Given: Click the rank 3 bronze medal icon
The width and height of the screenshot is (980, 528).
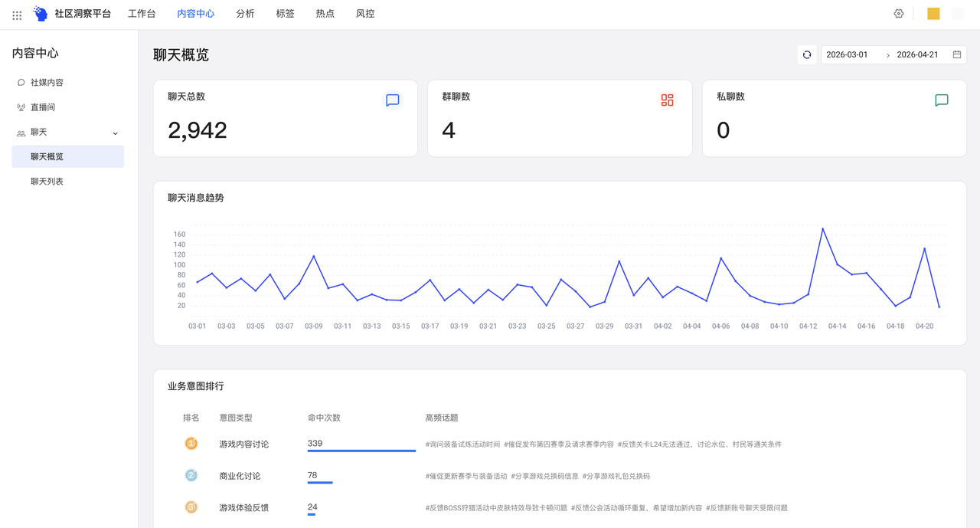Looking at the screenshot, I should point(191,507).
